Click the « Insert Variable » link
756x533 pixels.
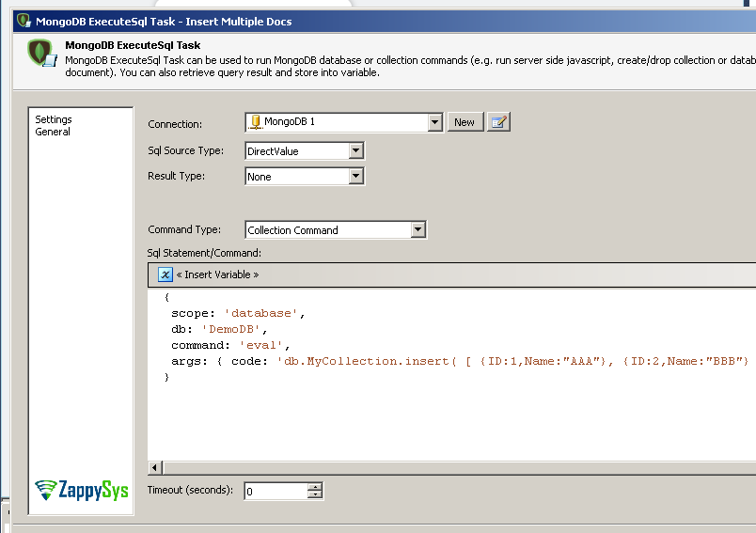[217, 274]
